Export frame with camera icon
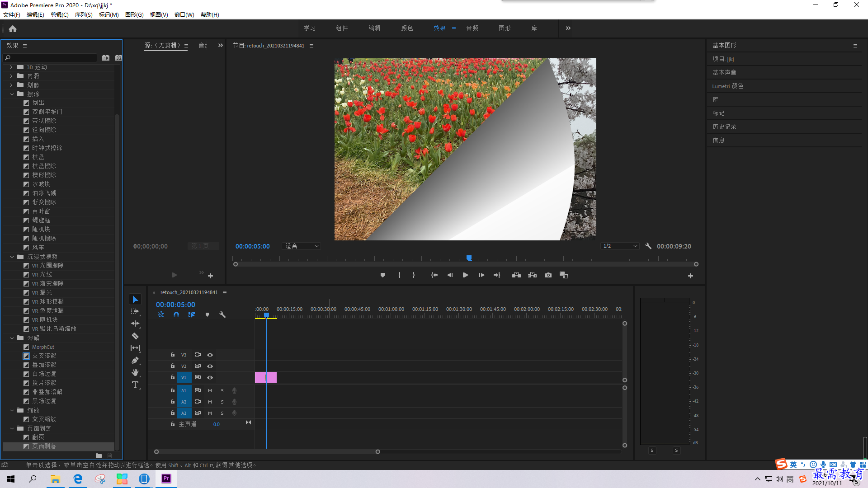Viewport: 868px width, 488px height. click(548, 275)
